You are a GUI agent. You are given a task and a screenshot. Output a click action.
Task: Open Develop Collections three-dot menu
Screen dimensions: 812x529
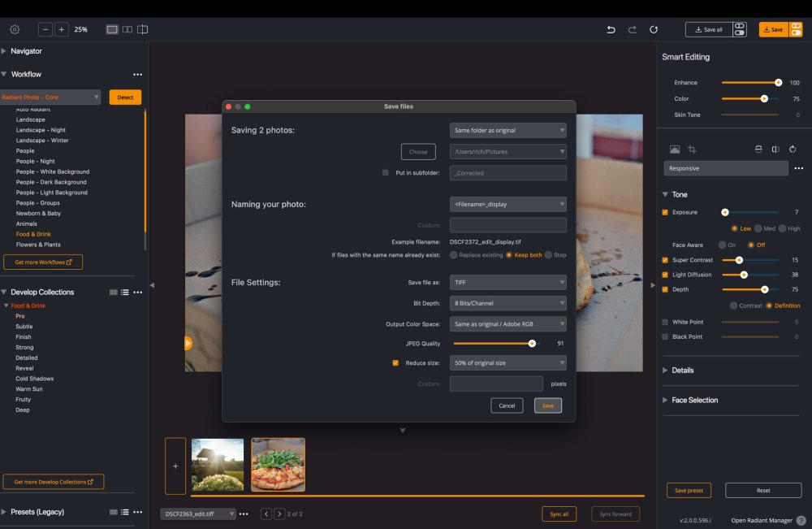point(137,293)
